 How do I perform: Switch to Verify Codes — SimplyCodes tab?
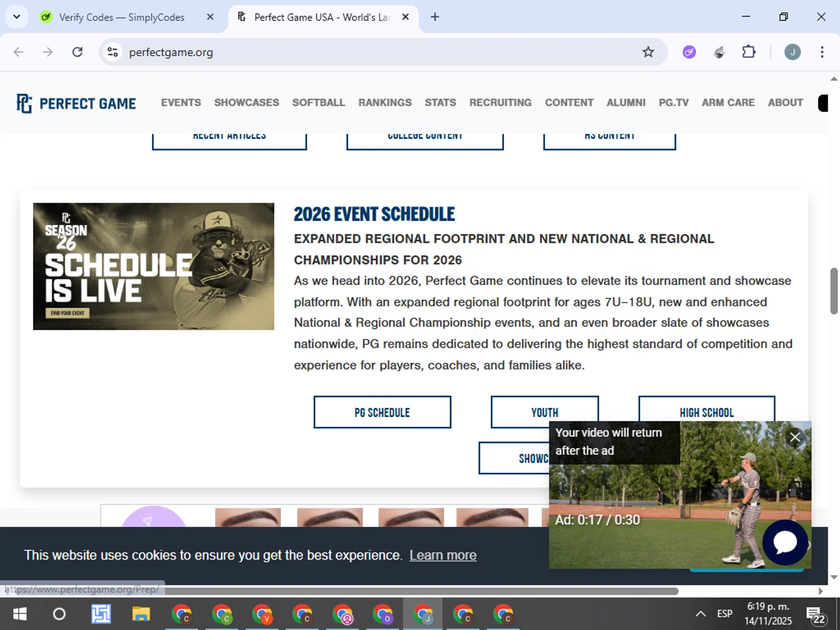(x=122, y=17)
